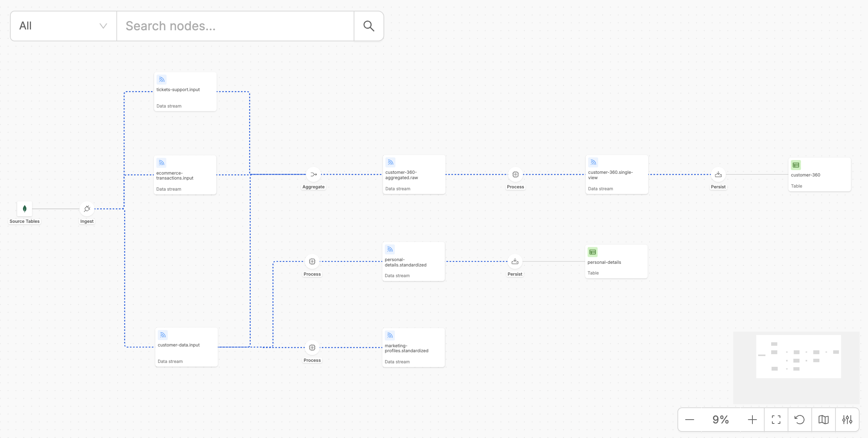868x438 pixels.
Task: Open graph display settings with the sliders icon
Action: click(x=848, y=420)
